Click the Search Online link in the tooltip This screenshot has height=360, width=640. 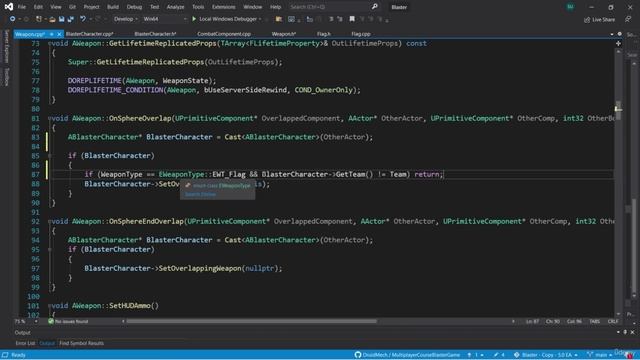coord(200,194)
